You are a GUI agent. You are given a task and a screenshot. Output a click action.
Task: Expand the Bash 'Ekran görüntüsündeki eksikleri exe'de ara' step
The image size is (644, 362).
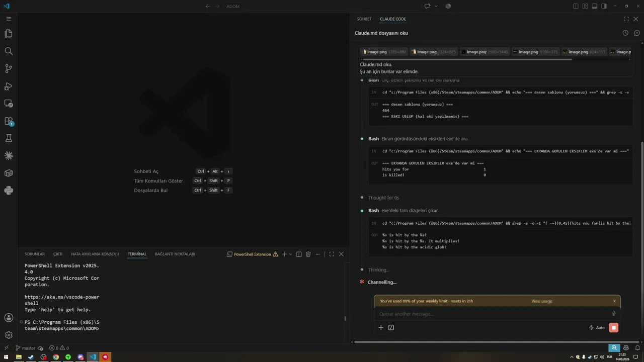pyautogui.click(x=418, y=139)
